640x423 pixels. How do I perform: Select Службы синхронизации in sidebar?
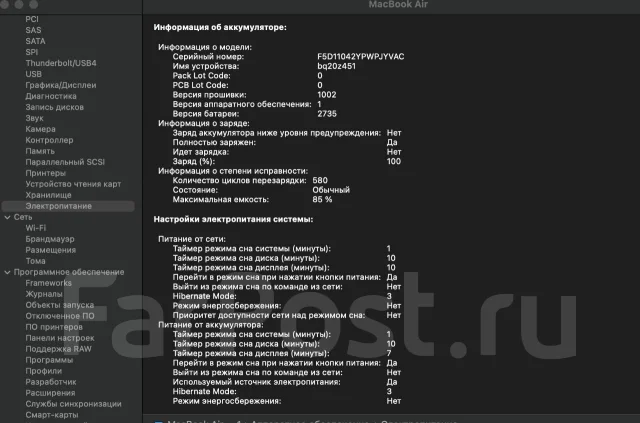[x=73, y=405]
